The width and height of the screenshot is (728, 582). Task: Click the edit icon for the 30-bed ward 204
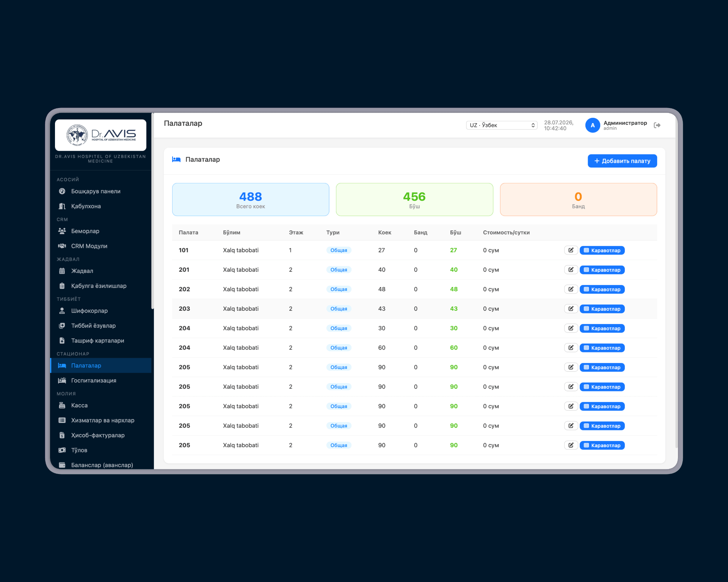coord(571,328)
